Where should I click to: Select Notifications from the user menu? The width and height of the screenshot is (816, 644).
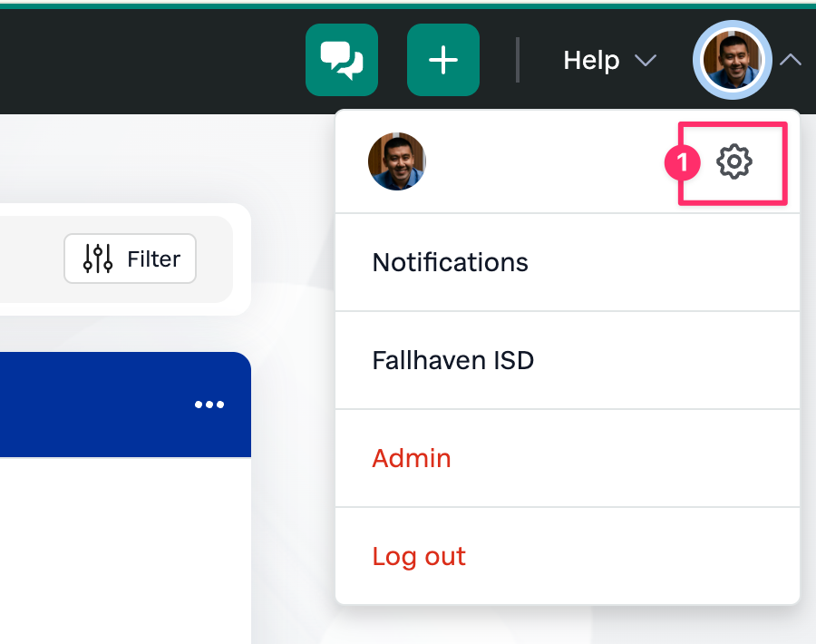pyautogui.click(x=450, y=263)
